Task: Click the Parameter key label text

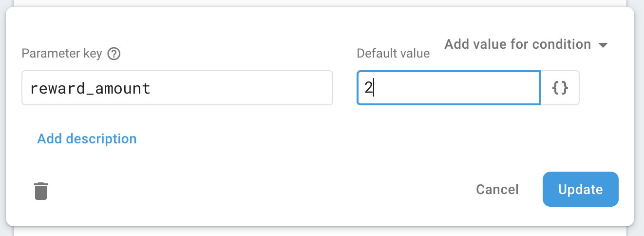Action: [x=61, y=53]
